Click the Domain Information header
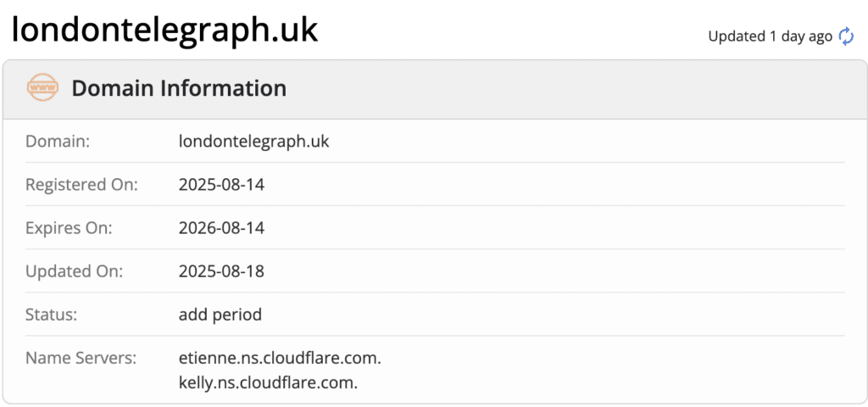This screenshot has height=407, width=868. coord(179,88)
